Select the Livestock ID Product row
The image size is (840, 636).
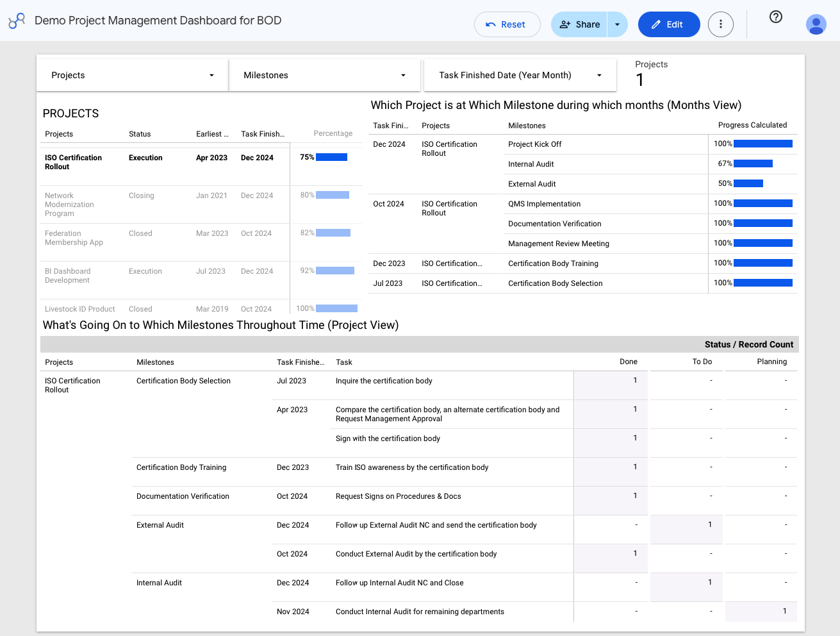click(201, 308)
